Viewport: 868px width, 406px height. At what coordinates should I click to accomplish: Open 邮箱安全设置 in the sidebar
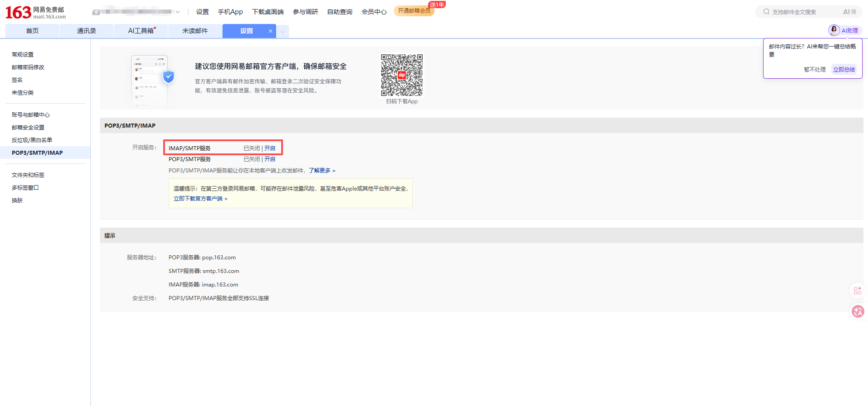click(x=28, y=127)
